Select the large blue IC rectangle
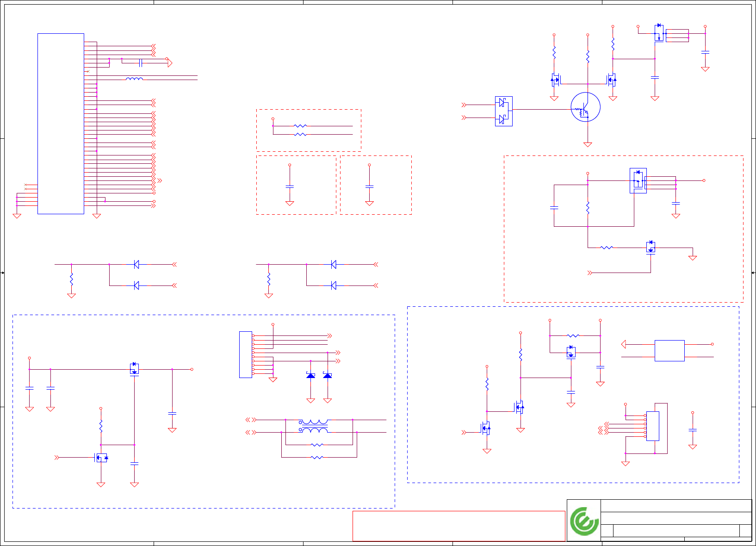This screenshot has height=546, width=756. coord(61,124)
